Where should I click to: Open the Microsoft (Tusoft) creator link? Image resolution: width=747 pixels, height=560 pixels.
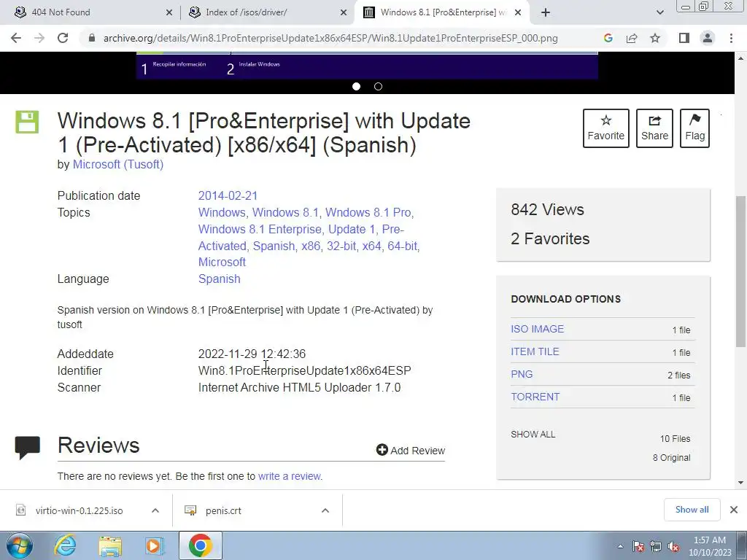tap(117, 164)
